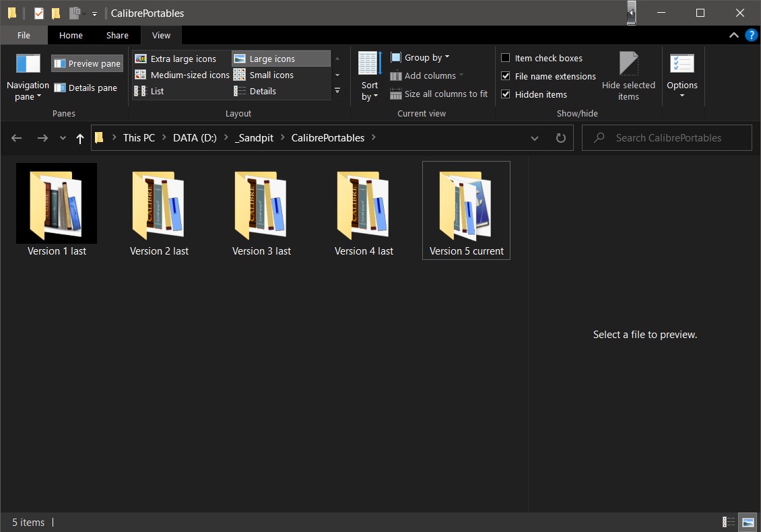
Task: Uncheck File name extensions
Action: point(505,76)
